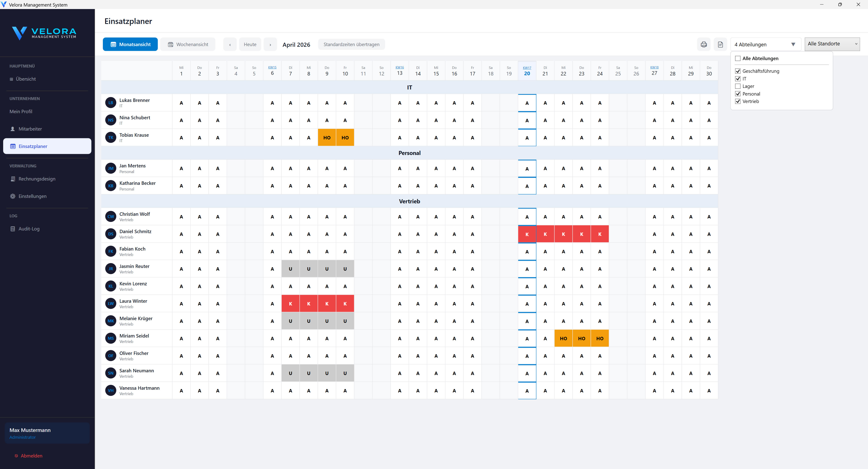
Task: Open Einstellungen via the gear icon
Action: 32,196
